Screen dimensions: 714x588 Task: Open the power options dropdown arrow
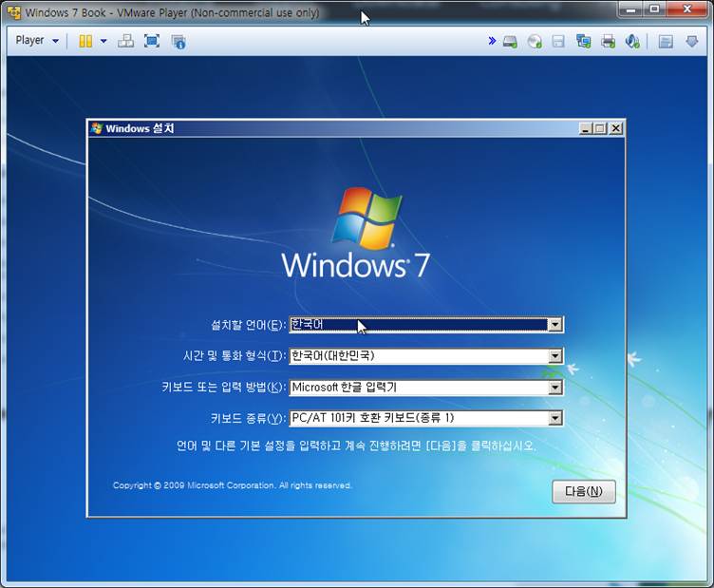(x=103, y=41)
